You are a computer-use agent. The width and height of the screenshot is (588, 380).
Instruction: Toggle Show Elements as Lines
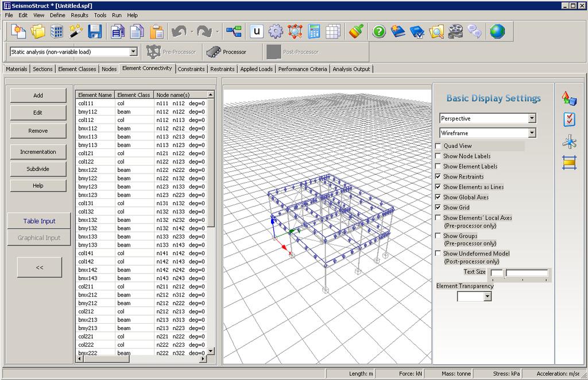tap(438, 187)
